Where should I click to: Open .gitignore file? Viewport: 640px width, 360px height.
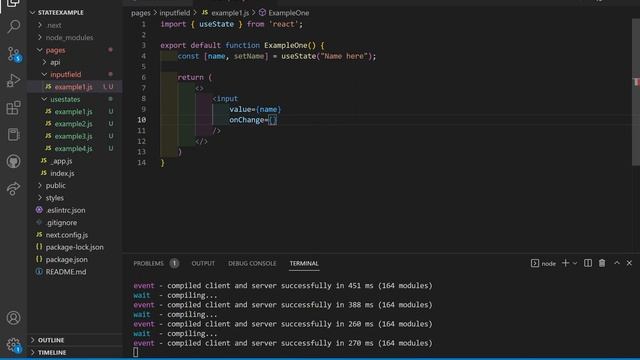[x=75, y=222]
